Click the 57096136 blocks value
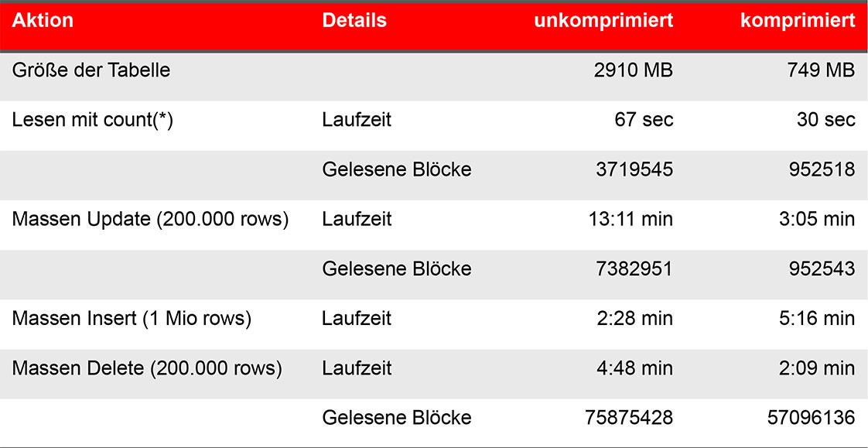Screen dimensions: 868x448 click(x=811, y=418)
